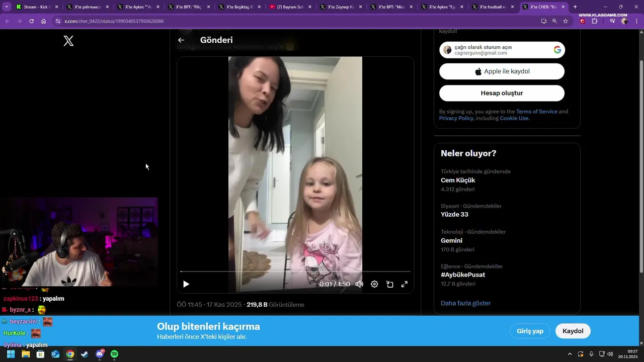Screen dimensions: 644x362
Task: Open the media control toolbar icon
Action: [612, 21]
